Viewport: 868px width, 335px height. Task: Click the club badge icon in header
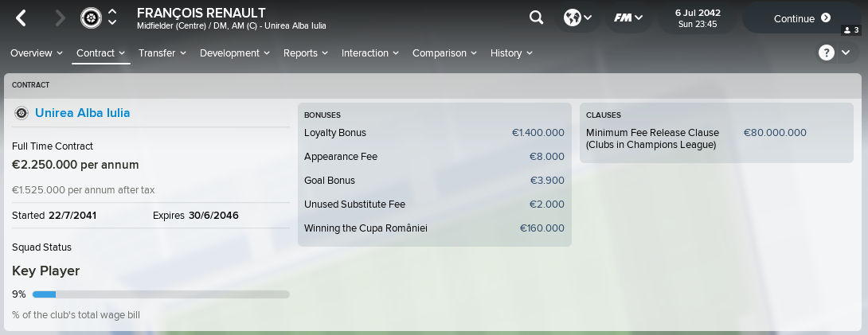pyautogui.click(x=91, y=18)
